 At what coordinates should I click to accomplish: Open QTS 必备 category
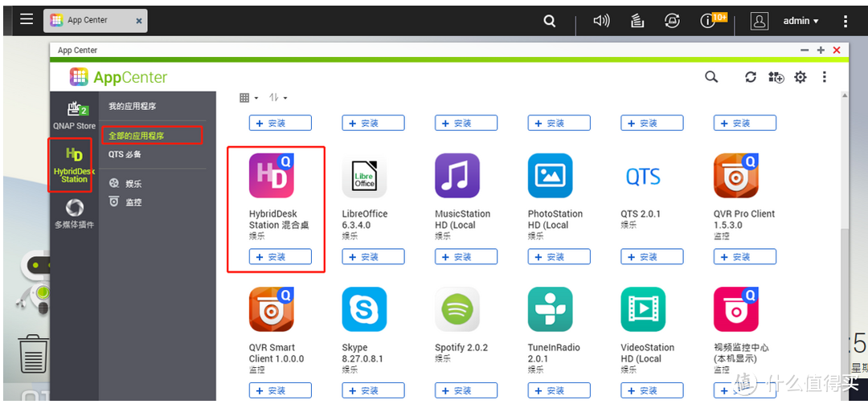tap(125, 154)
